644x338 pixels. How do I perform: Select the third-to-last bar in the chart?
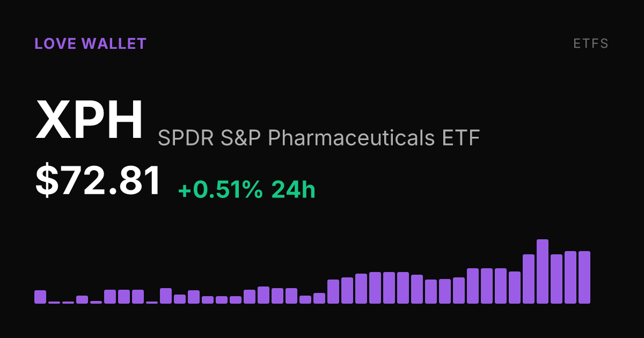coord(557,279)
